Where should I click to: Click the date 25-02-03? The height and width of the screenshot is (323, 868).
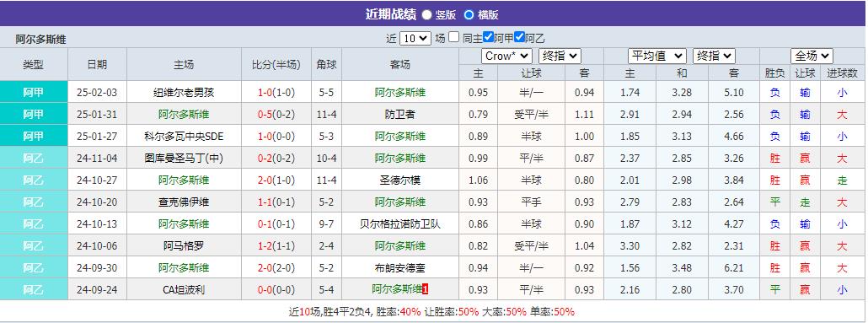98,93
